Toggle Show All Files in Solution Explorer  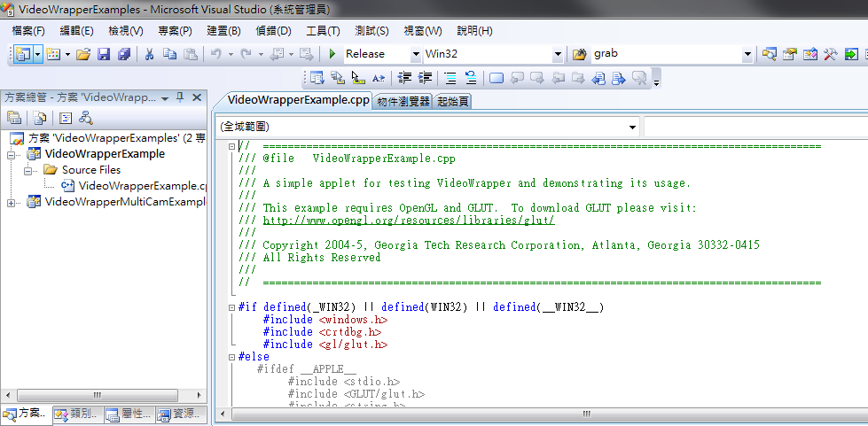[39, 117]
